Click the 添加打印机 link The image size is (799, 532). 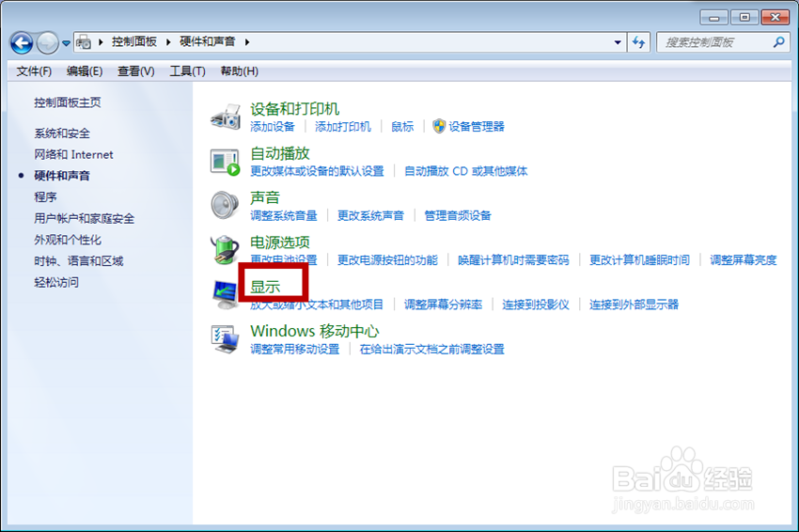(x=342, y=126)
